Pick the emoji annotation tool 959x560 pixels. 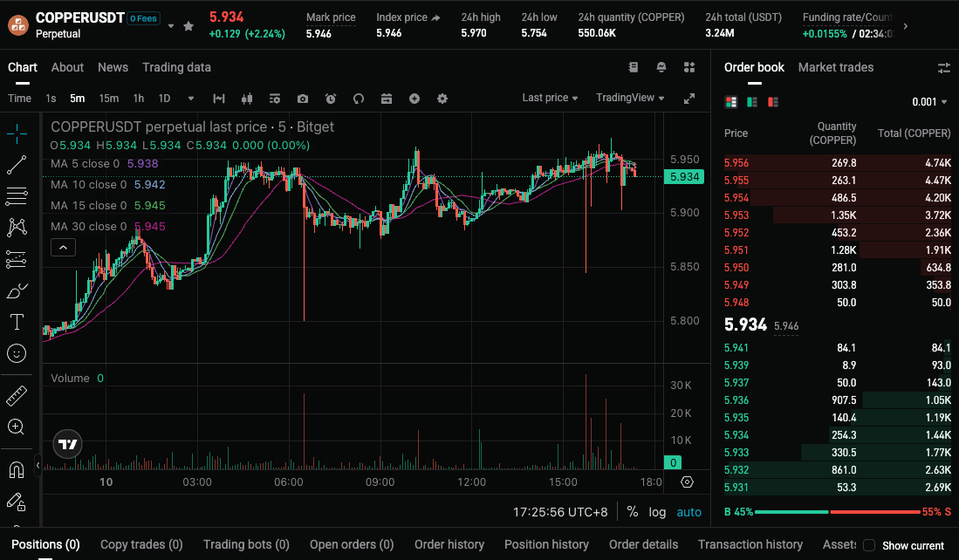tap(17, 353)
